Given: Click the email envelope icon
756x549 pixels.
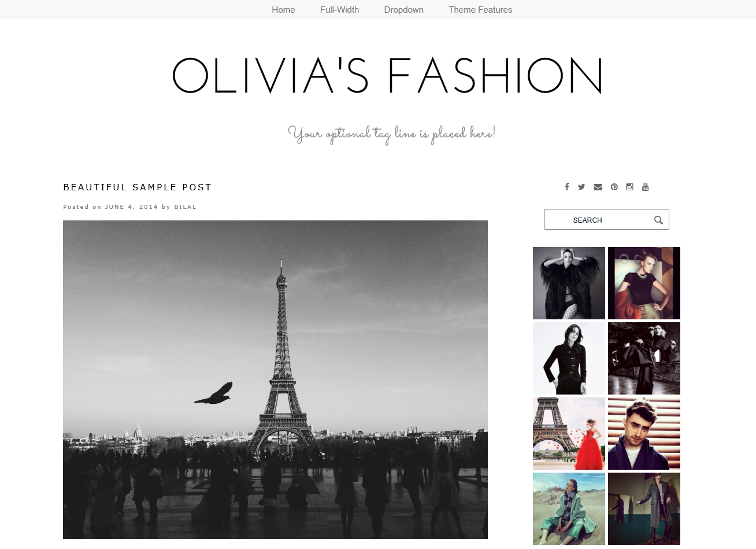Looking at the screenshot, I should click(598, 187).
